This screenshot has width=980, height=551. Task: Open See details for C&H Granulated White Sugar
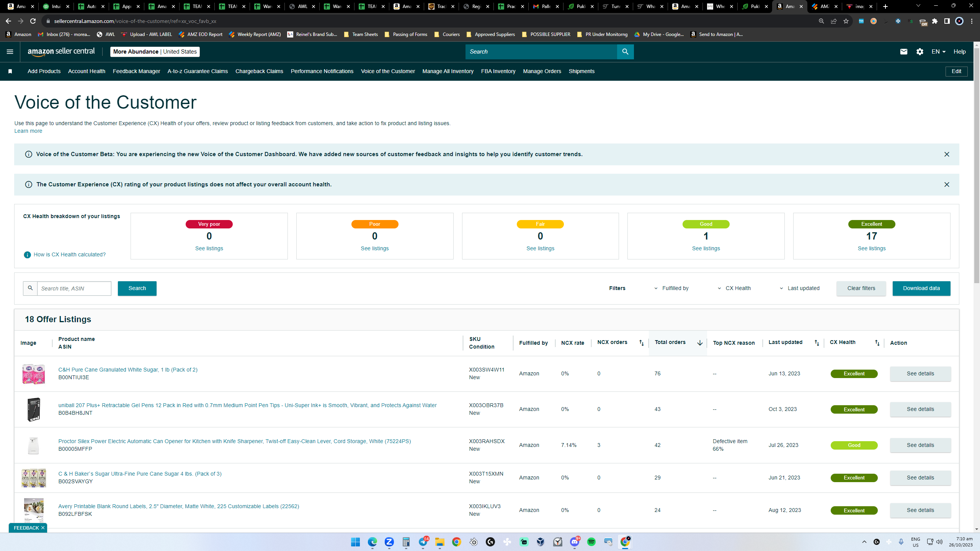[x=920, y=374]
